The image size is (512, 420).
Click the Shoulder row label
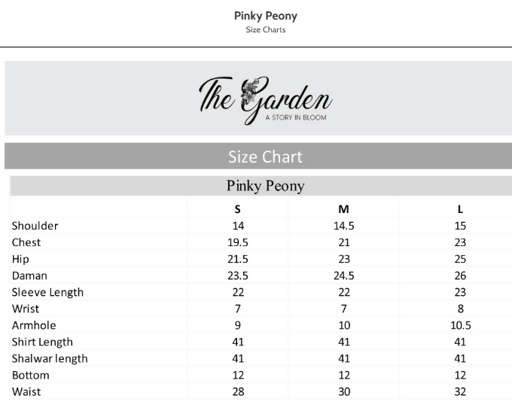coord(35,226)
